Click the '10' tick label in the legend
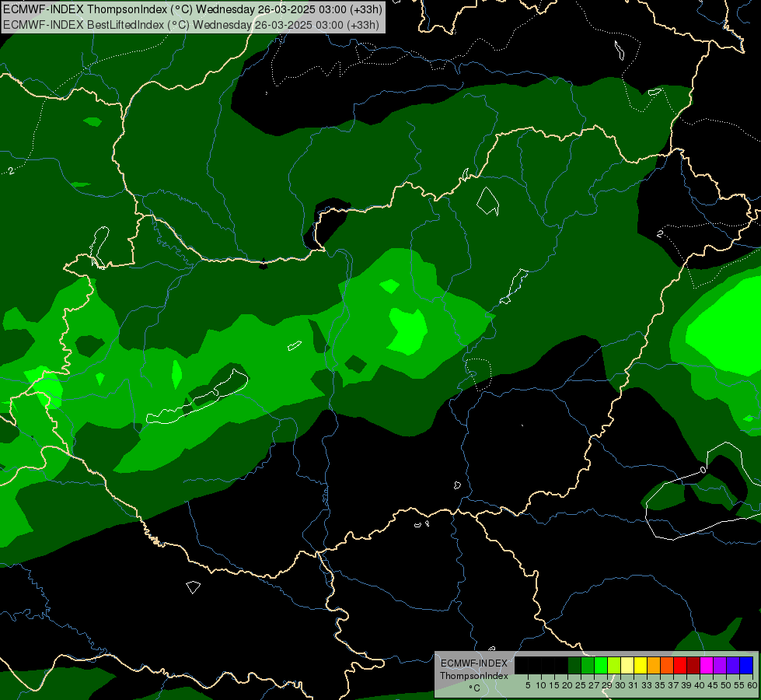Screen dimensions: 761x700 [x=541, y=685]
